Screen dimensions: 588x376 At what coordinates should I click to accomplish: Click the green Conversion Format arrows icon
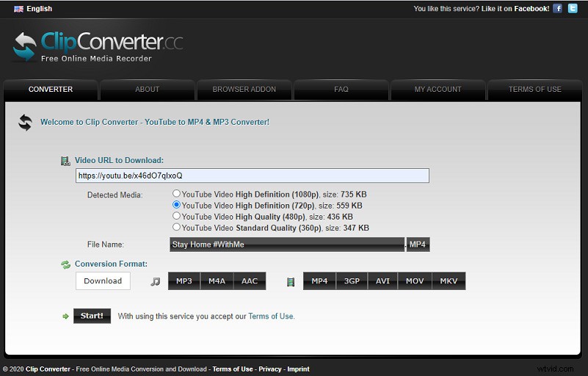(x=65, y=264)
